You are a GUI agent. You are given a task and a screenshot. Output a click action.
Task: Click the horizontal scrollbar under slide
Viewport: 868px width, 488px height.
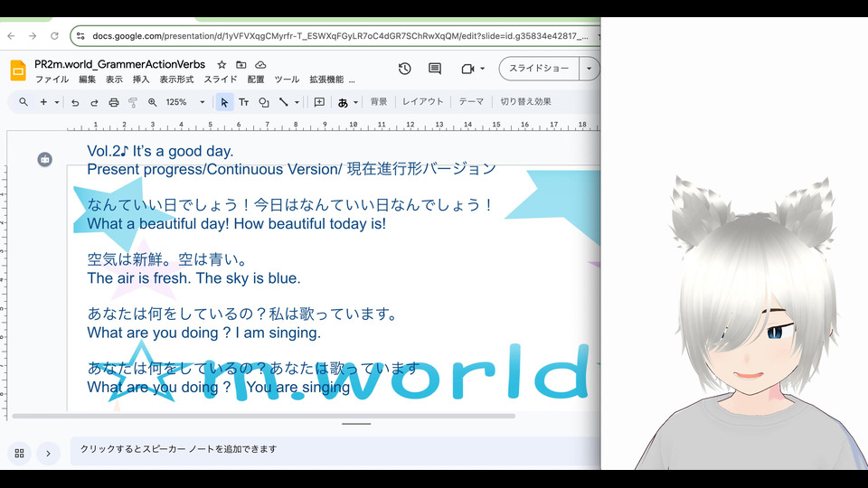point(263,416)
